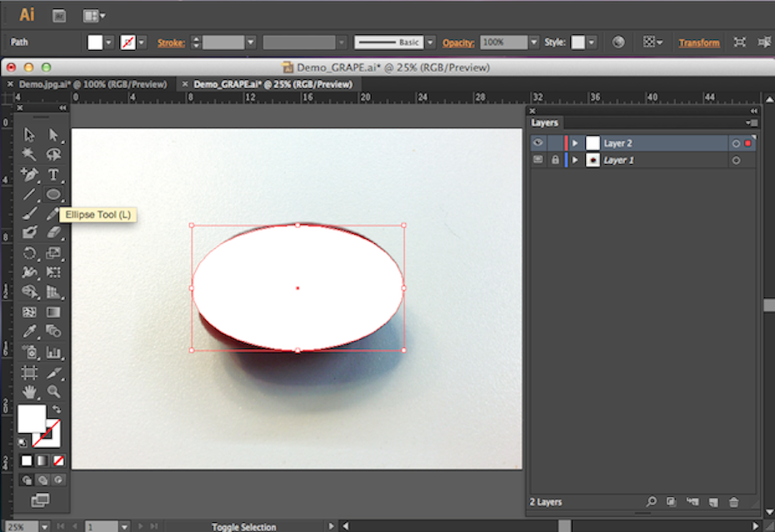Click the Transform link in control bar
This screenshot has height=532, width=775.
pyautogui.click(x=698, y=42)
